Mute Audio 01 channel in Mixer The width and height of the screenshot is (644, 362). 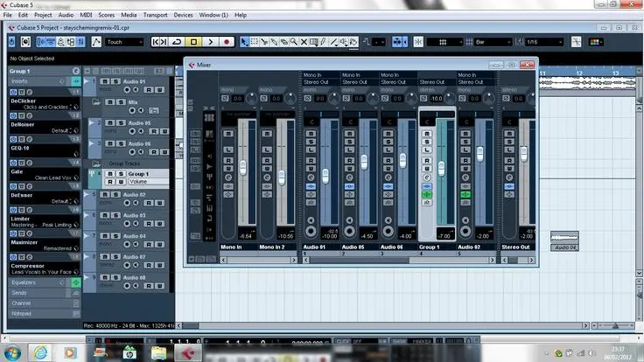(x=311, y=134)
